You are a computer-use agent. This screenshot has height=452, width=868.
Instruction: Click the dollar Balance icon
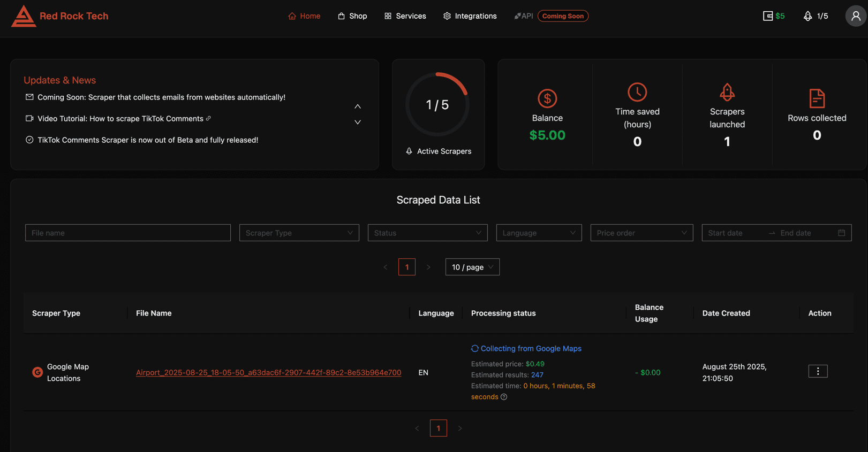coord(547,98)
